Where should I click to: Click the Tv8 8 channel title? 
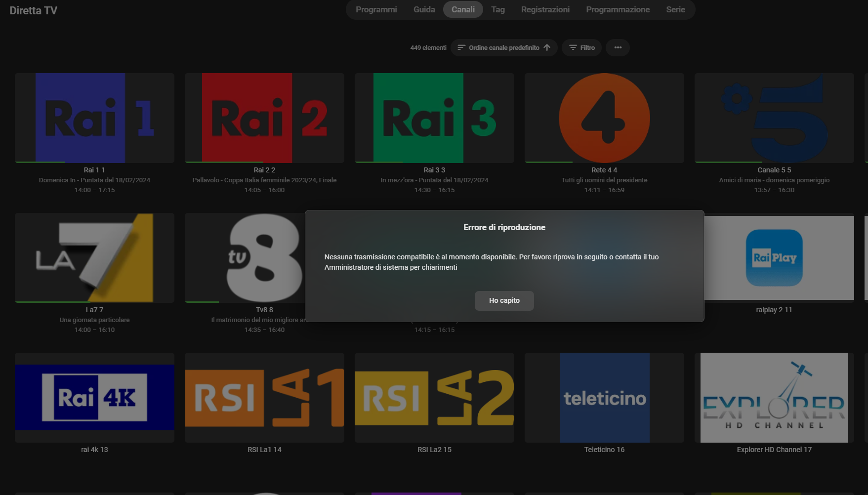264,310
